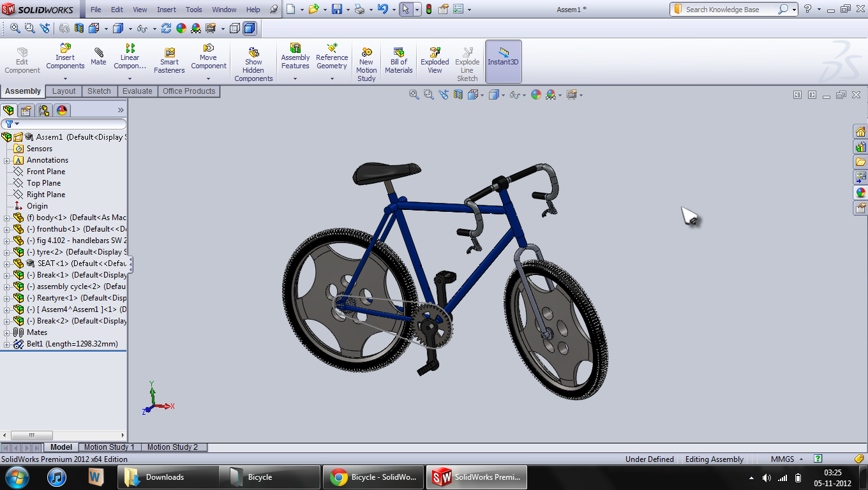Screen dimensions: 868x490
Task: Switch to Chrome Bicycle taskbar window
Action: coord(373,477)
